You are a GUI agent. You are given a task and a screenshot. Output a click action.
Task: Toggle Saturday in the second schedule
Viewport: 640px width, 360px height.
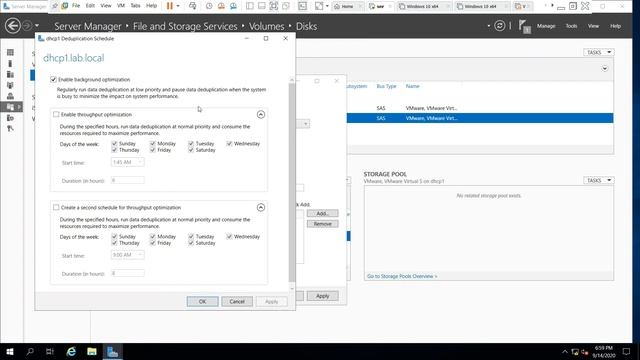[x=191, y=243]
